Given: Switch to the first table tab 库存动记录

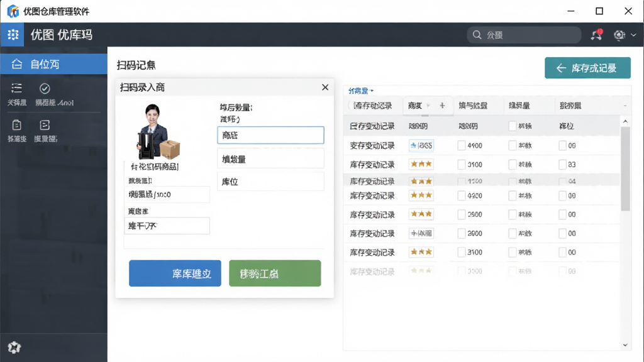Looking at the screenshot, I should coord(372,106).
